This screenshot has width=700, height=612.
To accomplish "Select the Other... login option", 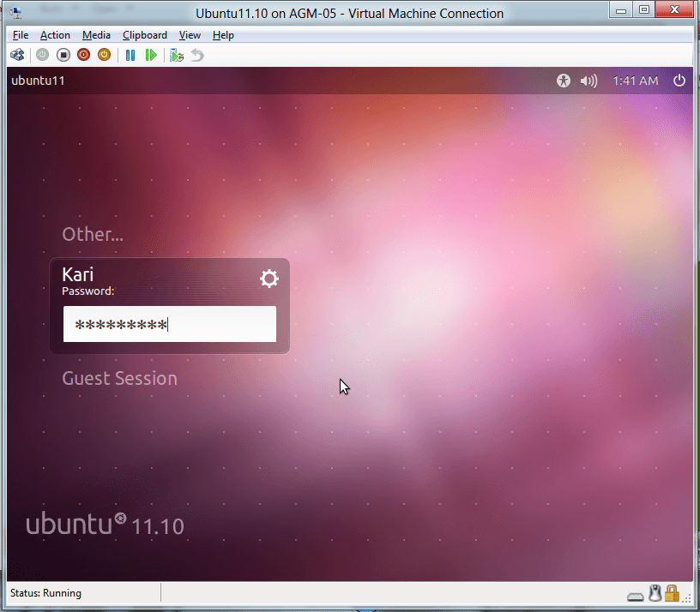I will [x=93, y=234].
